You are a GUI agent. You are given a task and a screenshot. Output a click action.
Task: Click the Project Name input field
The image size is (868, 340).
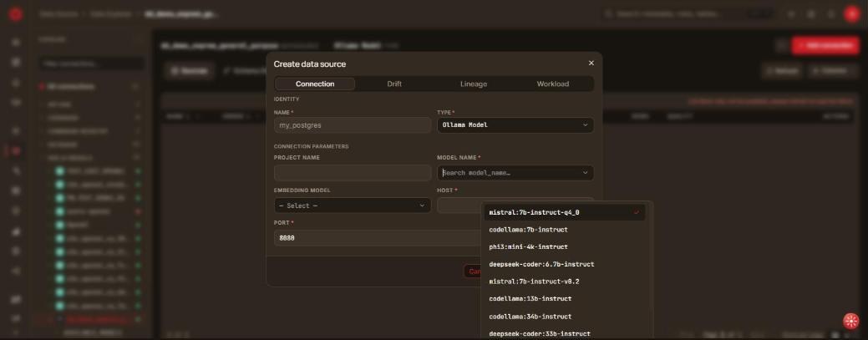tap(352, 173)
